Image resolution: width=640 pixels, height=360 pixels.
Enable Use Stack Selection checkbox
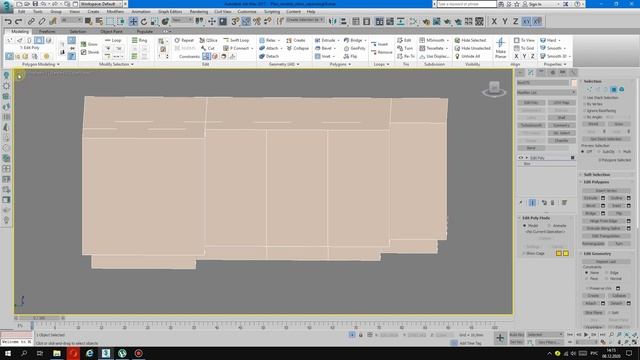[584, 98]
